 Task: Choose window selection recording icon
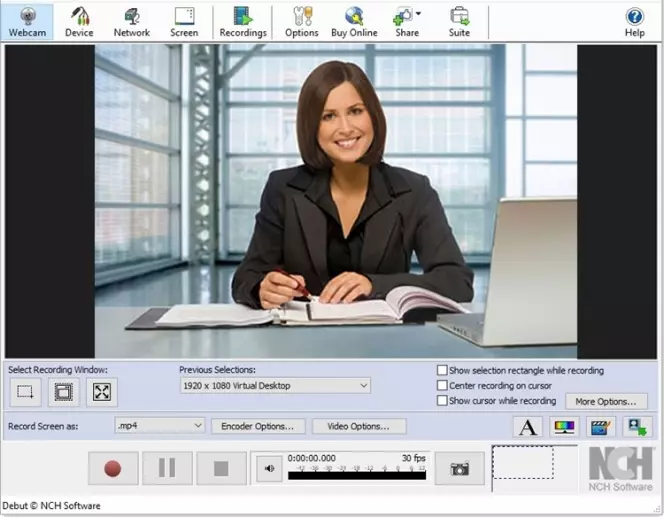64,392
